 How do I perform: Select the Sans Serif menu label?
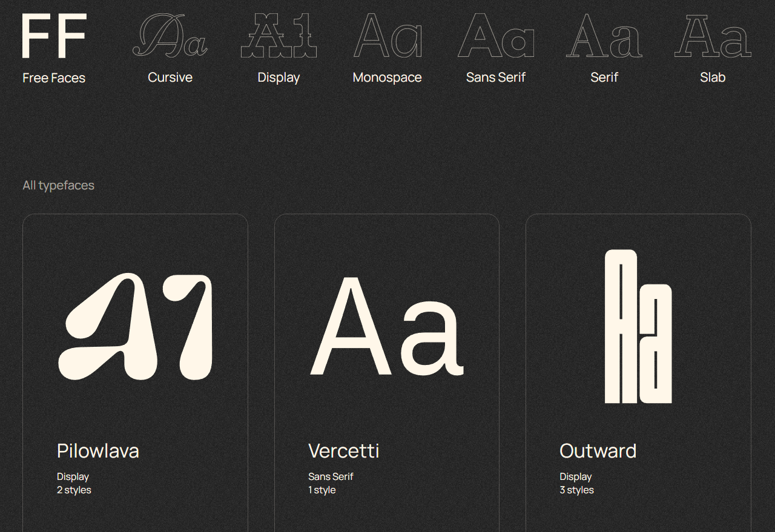pyautogui.click(x=496, y=77)
